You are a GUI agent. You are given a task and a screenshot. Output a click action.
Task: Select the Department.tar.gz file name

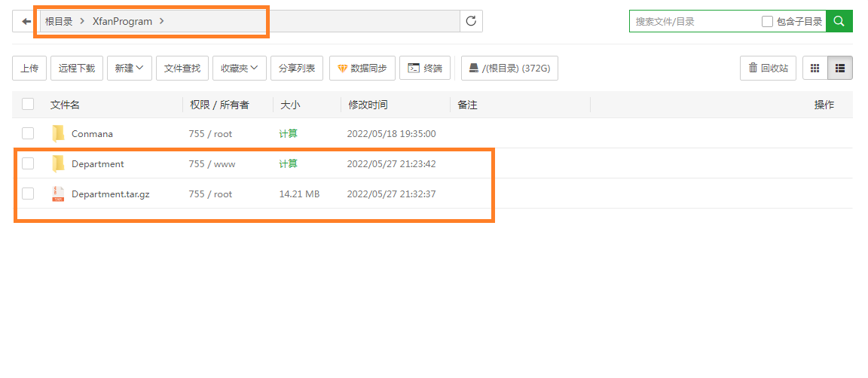[x=110, y=194]
